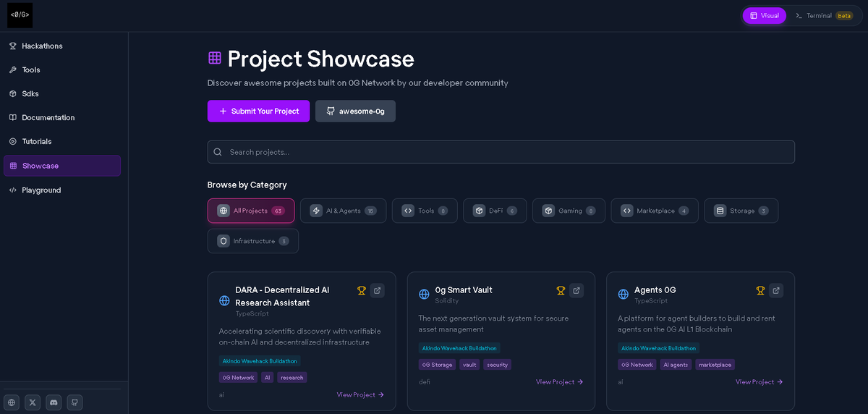The height and width of the screenshot is (414, 868).
Task: Click the trophy icon beside Hackathons
Action: [x=13, y=46]
